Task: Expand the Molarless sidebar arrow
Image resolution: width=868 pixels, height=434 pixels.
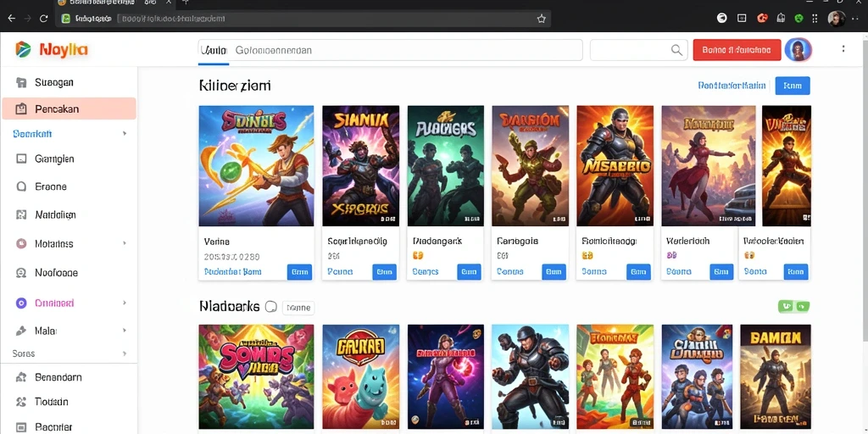Action: pos(125,243)
